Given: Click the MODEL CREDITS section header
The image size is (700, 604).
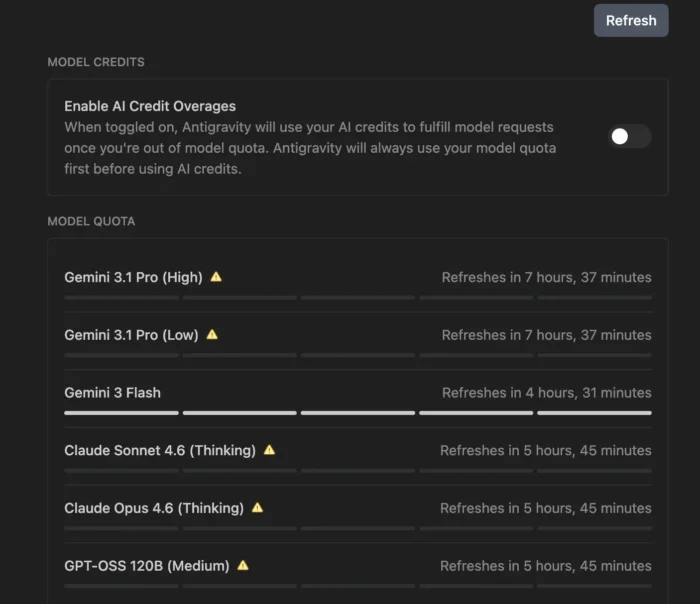Looking at the screenshot, I should 96,62.
